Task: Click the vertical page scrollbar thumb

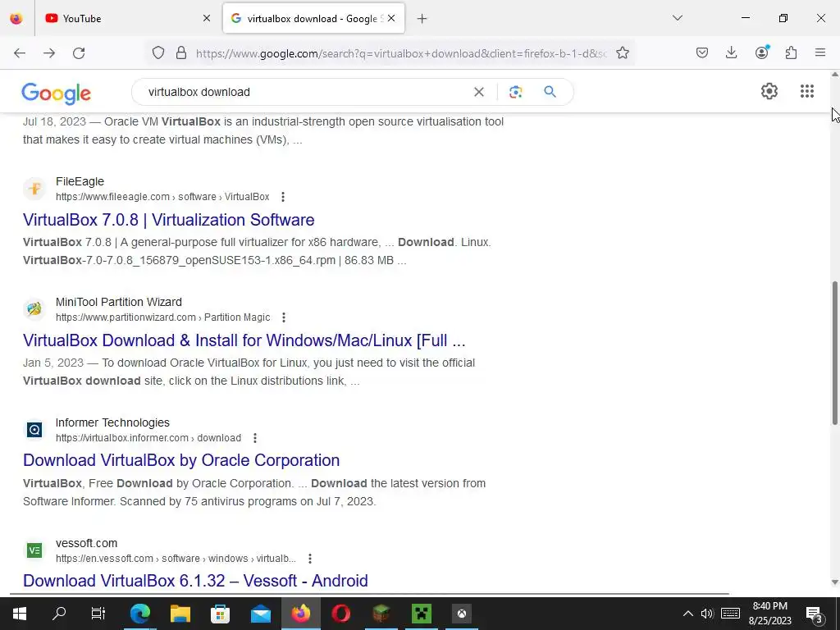Action: (x=834, y=354)
